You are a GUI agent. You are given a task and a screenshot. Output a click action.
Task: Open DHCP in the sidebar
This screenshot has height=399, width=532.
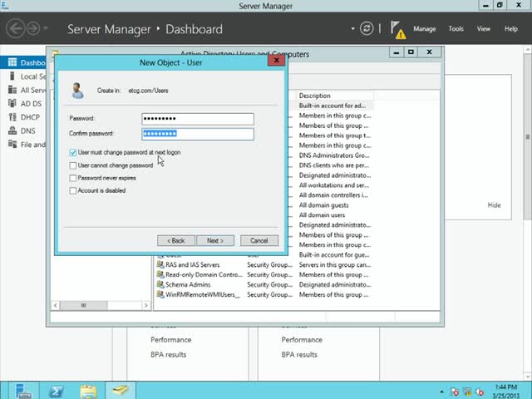tap(30, 117)
